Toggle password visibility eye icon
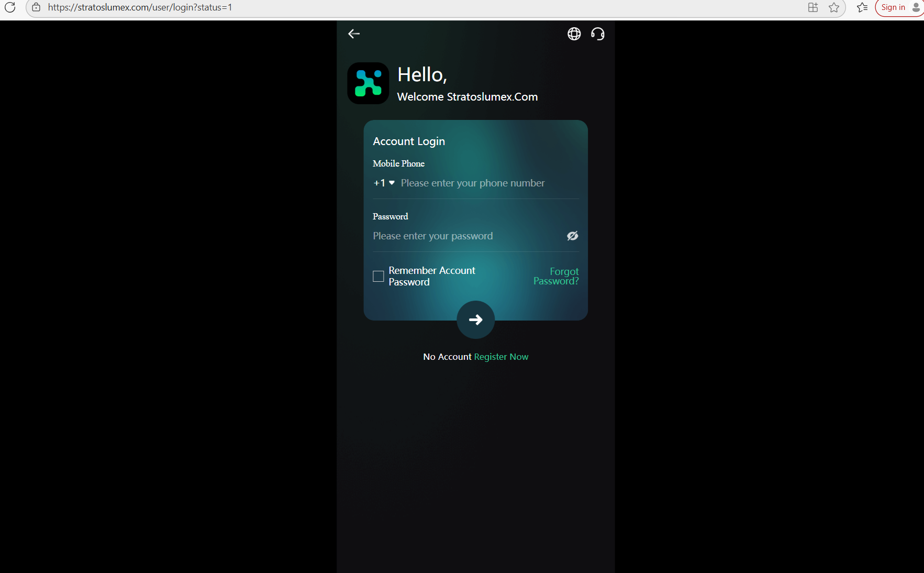The width and height of the screenshot is (924, 573). pyautogui.click(x=572, y=236)
